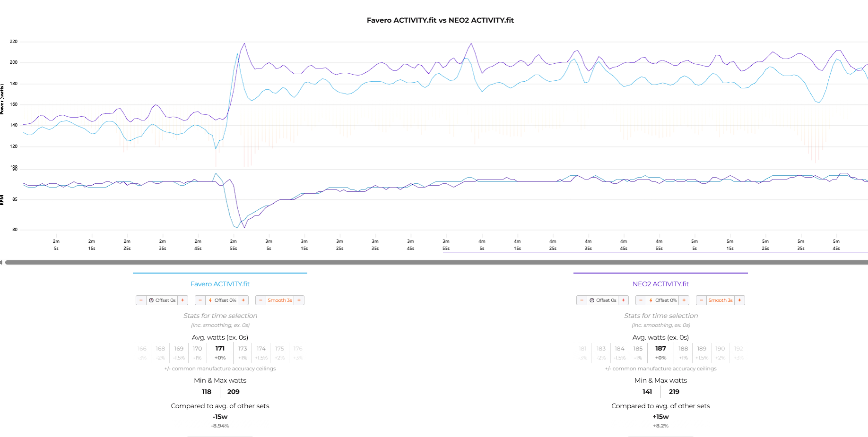
Task: Increase Favero time offset with plus
Action: click(x=182, y=300)
